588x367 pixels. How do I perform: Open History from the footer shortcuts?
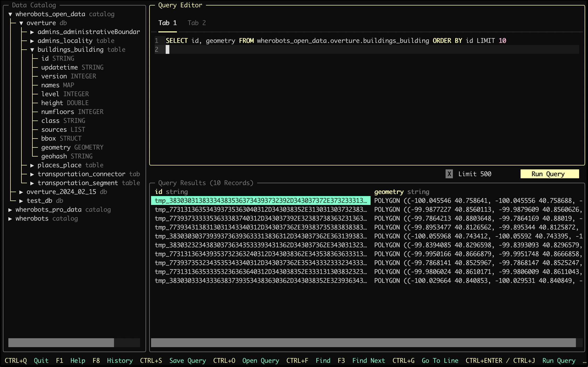coord(120,361)
